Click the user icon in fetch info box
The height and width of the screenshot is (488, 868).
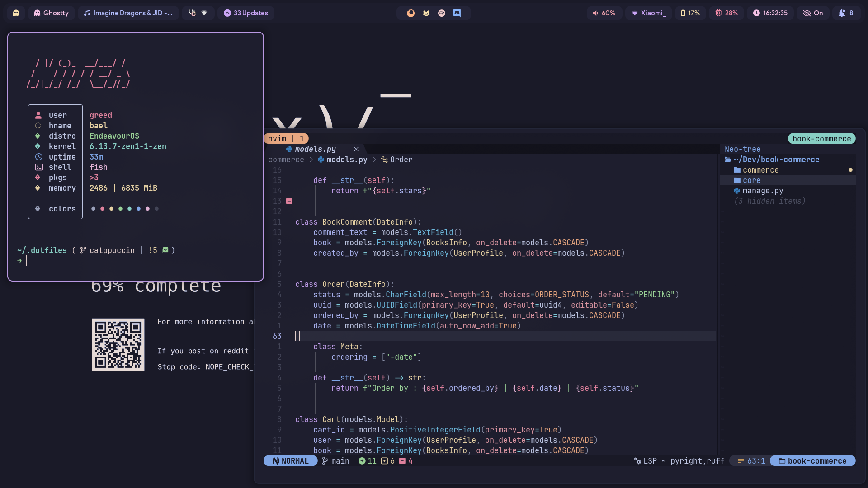click(x=38, y=115)
